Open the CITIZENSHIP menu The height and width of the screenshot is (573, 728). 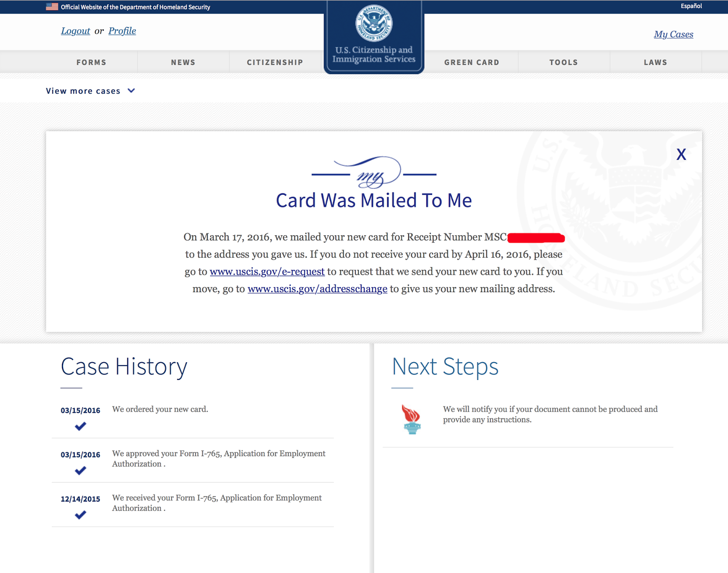point(275,62)
